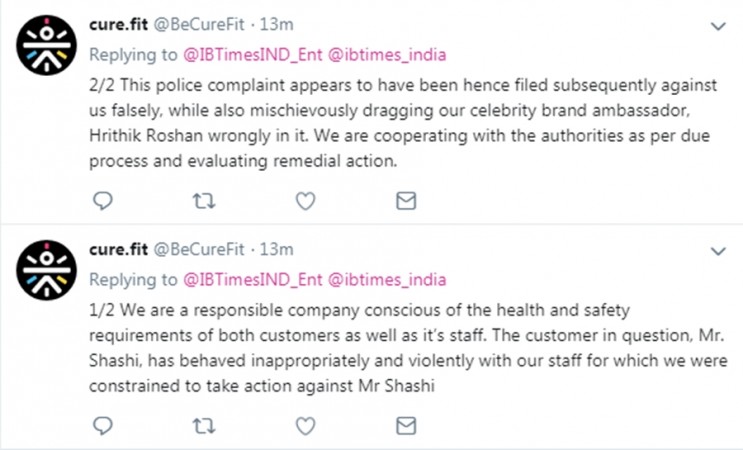The height and width of the screenshot is (450, 743).
Task: Retweet the 2/2 police complaint tweet
Action: 204,201
